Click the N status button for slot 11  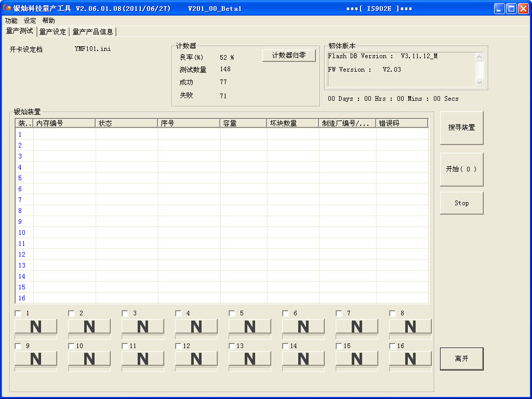coord(143,358)
